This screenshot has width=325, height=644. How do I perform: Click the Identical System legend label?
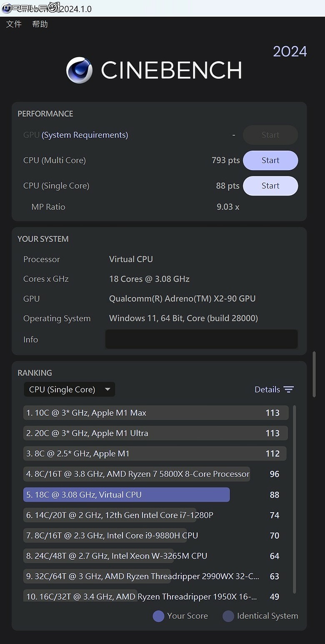point(267,616)
